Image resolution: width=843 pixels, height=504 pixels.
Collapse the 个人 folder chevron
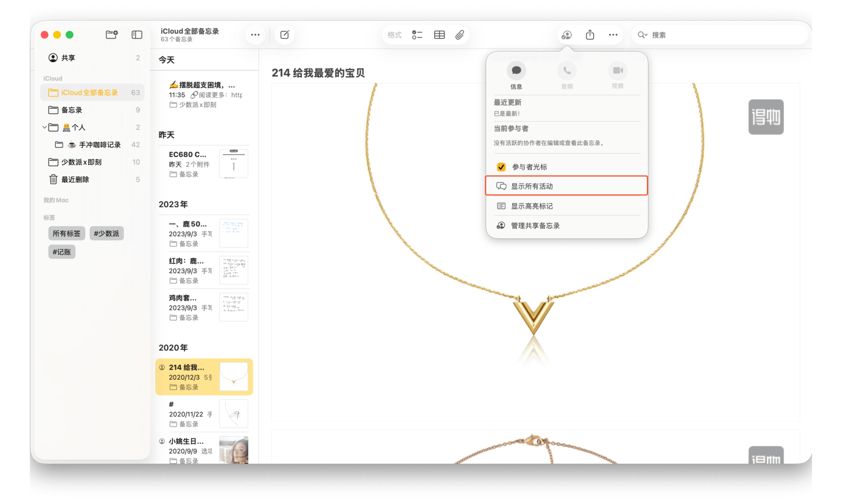pos(44,127)
